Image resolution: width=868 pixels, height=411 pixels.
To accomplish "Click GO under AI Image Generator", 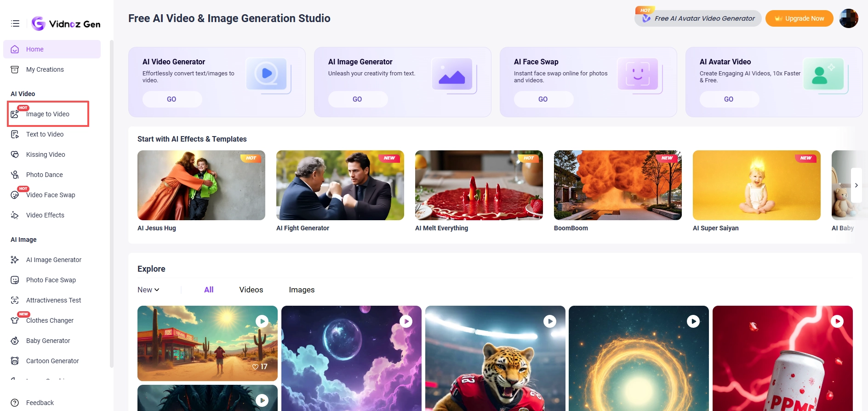I will click(358, 99).
